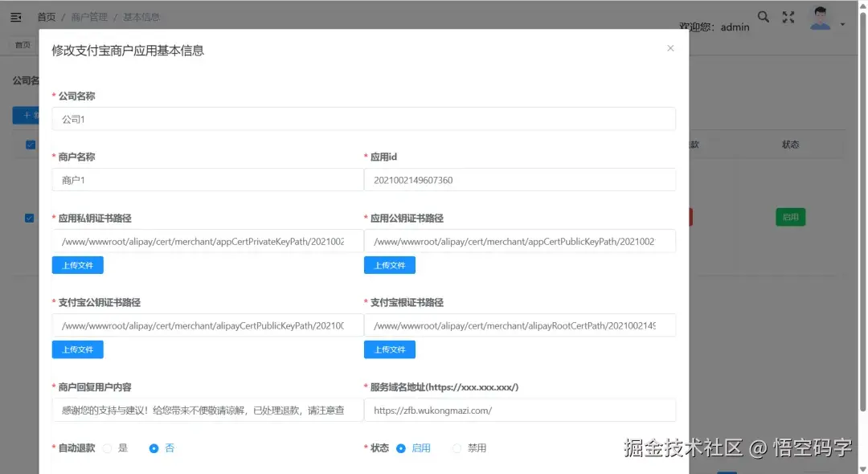Click the green 启用 status tag
Image resolution: width=868 pixels, height=474 pixels.
(791, 217)
